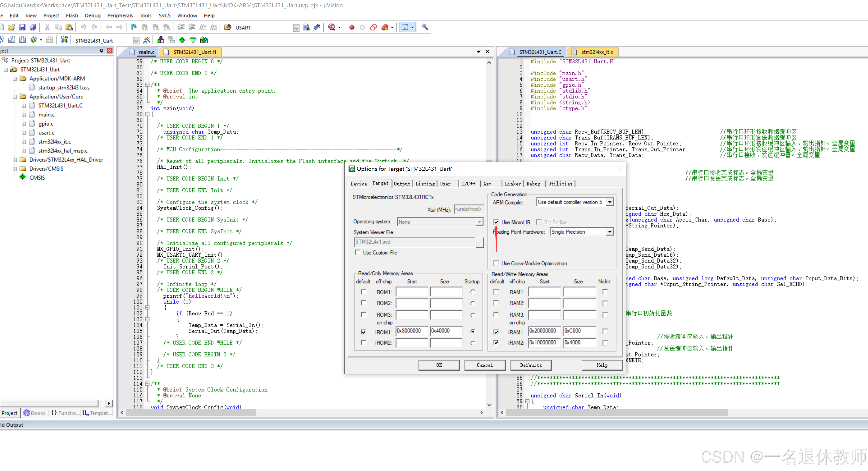868x471 pixels.
Task: Insert a breakpoint with the red dot icon
Action: (x=352, y=27)
